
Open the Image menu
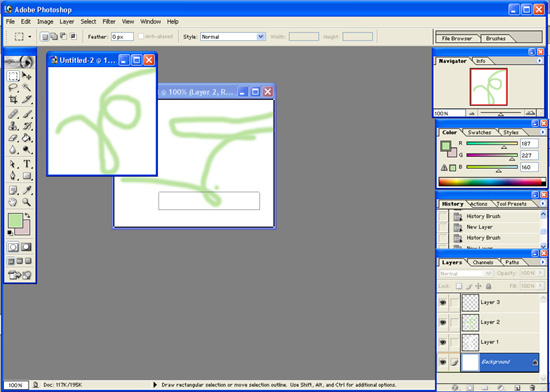coord(45,22)
